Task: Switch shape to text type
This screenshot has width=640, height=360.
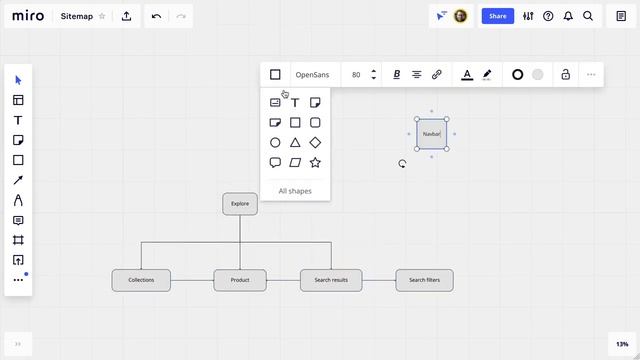Action: click(x=295, y=102)
